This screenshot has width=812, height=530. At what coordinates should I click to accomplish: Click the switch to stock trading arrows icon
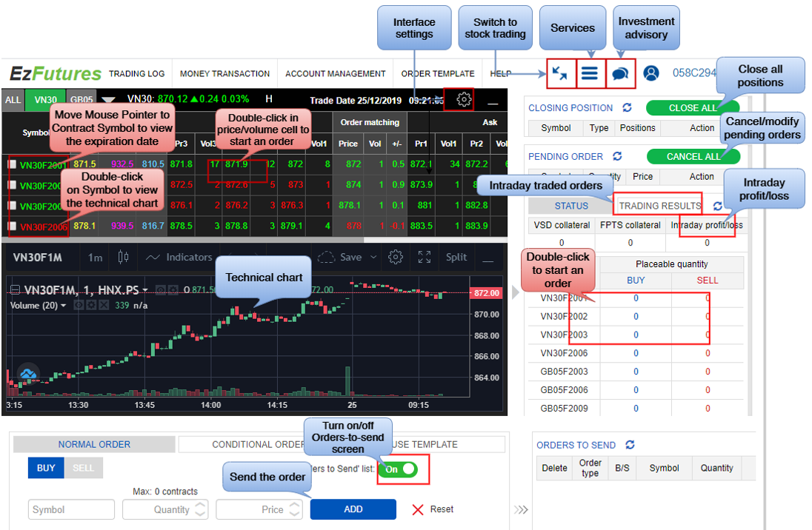pyautogui.click(x=560, y=73)
